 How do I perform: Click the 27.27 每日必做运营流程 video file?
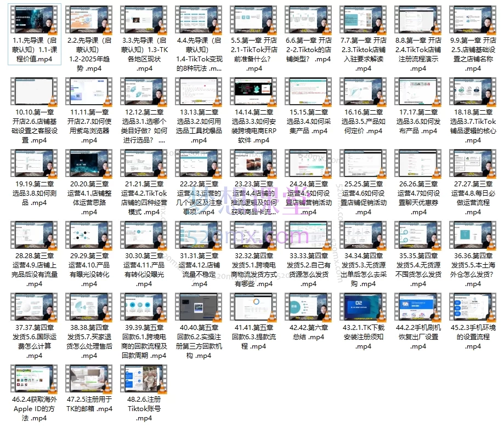point(473,163)
